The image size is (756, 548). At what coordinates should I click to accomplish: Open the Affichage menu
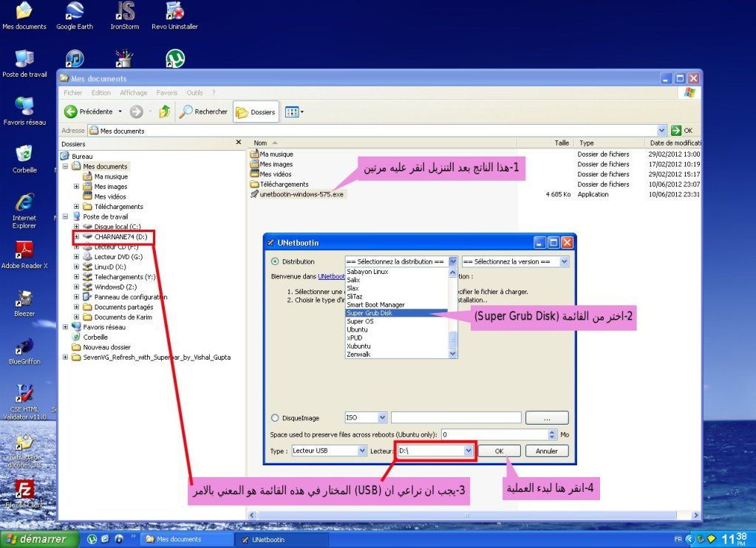pyautogui.click(x=134, y=92)
